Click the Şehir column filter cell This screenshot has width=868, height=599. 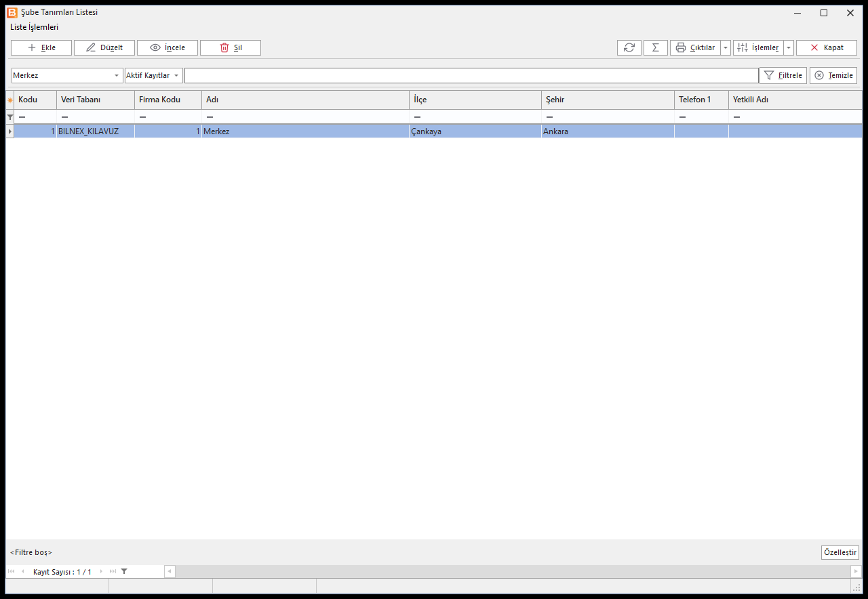coord(608,117)
